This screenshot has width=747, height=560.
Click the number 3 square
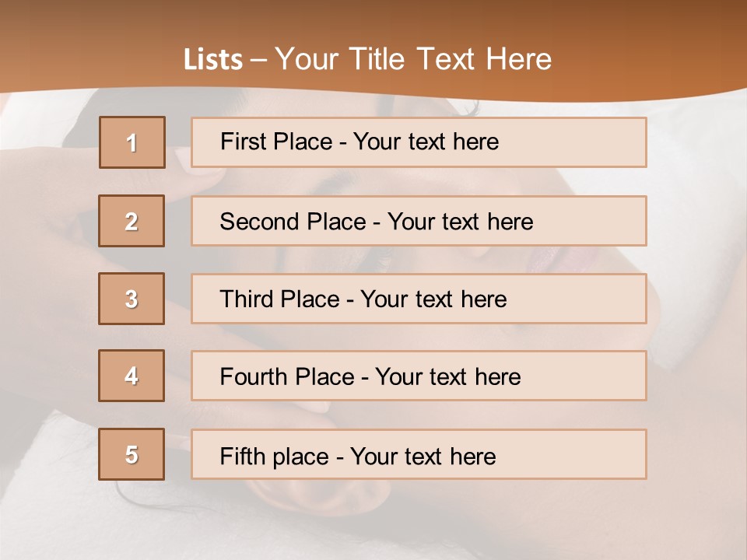(x=132, y=299)
